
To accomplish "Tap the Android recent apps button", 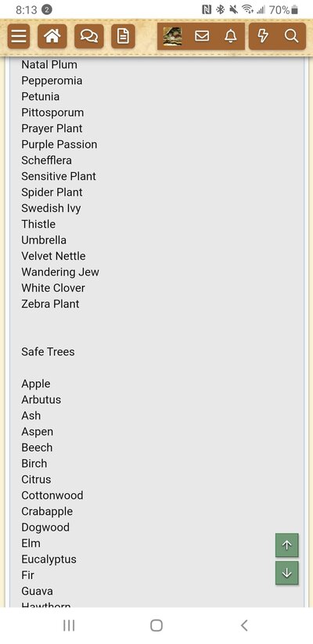I will click(69, 625).
